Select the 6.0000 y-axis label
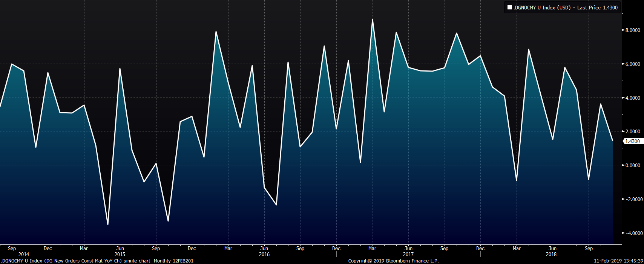644x264 pixels. tap(632, 64)
